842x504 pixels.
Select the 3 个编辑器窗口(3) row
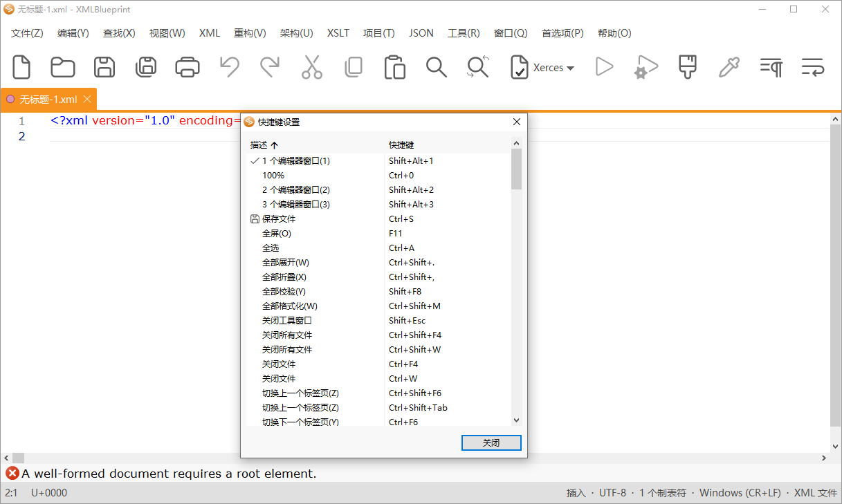[378, 204]
